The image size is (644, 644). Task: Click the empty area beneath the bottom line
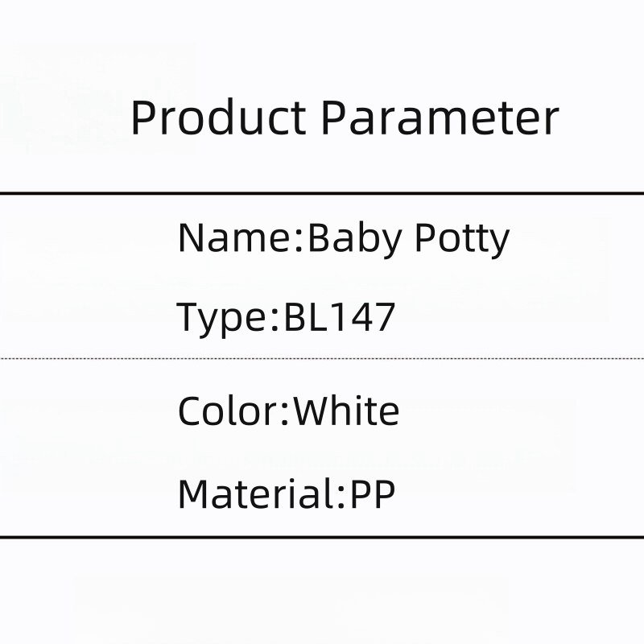click(x=322, y=596)
